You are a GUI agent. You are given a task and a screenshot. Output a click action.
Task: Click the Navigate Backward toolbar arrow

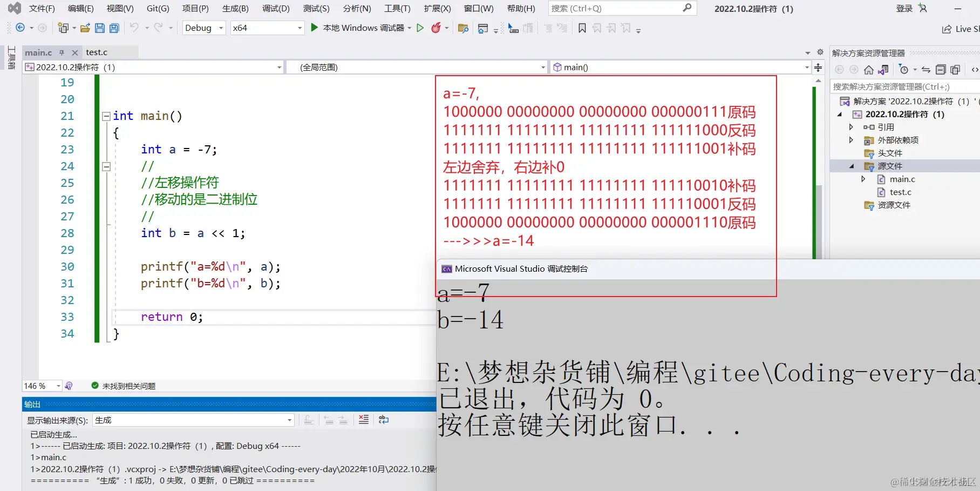click(x=21, y=28)
